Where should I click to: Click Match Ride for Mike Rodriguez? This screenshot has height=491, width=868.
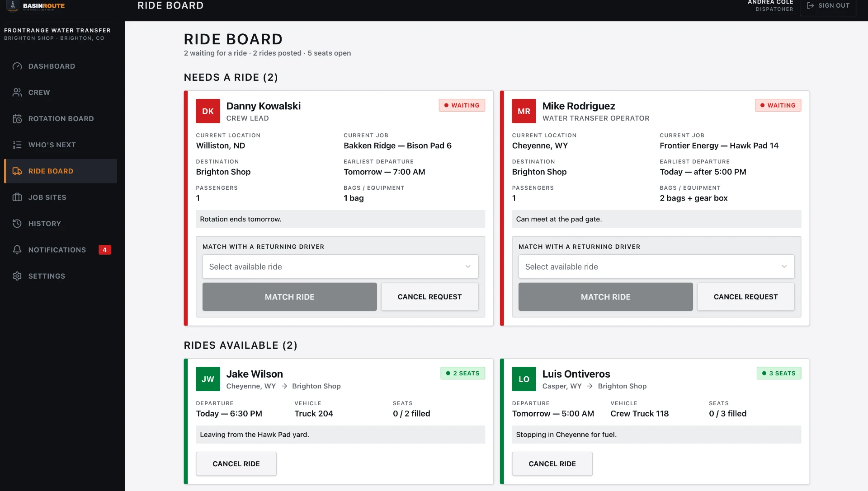coord(606,297)
